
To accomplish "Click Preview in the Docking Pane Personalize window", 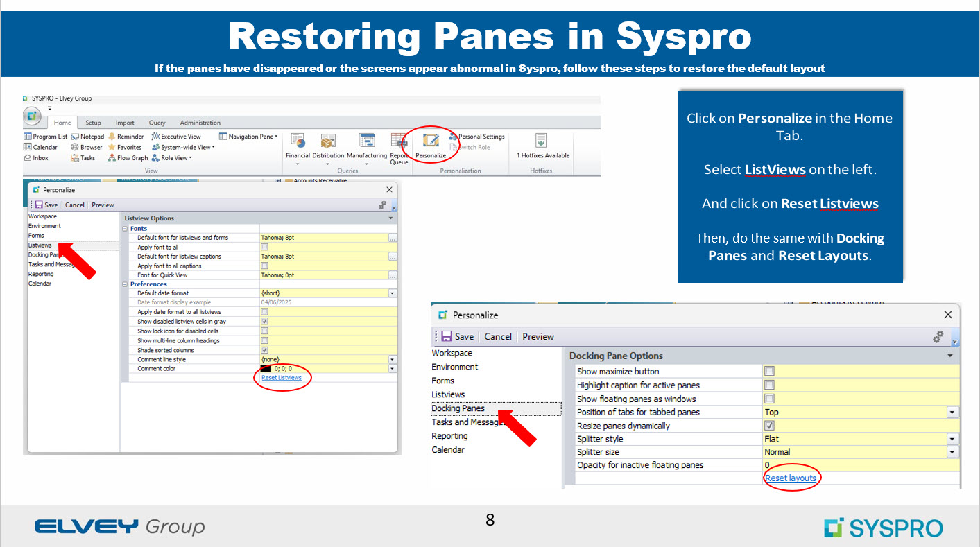I will pos(538,337).
